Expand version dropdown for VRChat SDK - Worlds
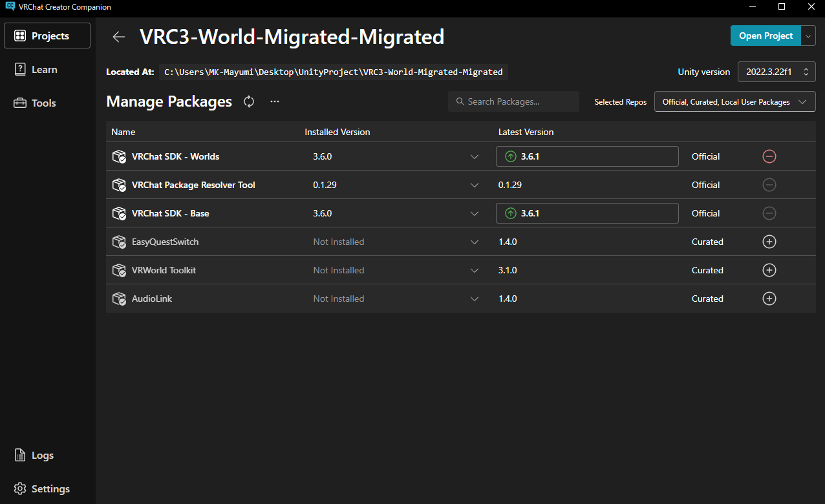Viewport: 825px width, 504px height. 475,157
